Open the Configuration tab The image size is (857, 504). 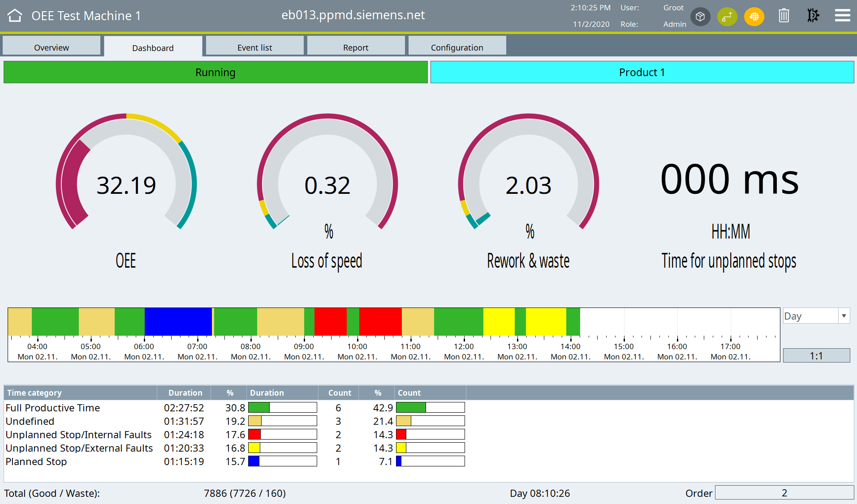457,47
